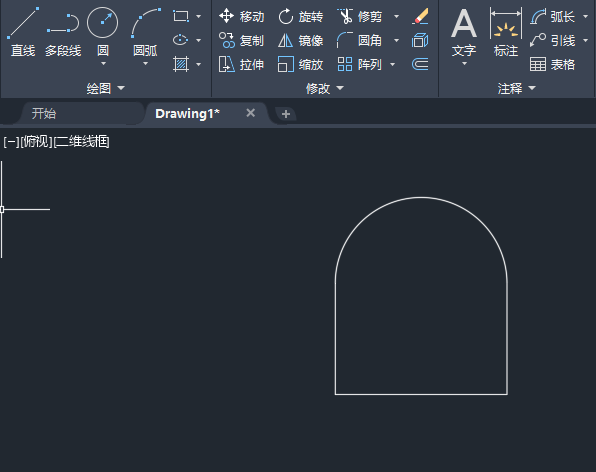
Task: Select the 直线 (Line) tool
Action: click(x=23, y=32)
